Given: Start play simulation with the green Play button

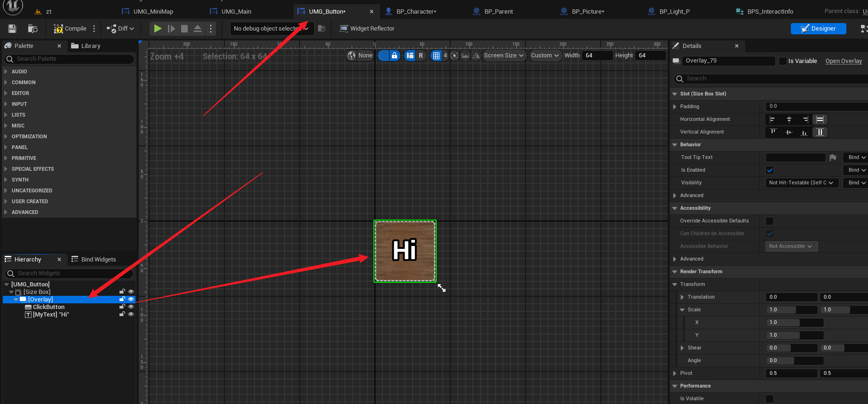Looking at the screenshot, I should (x=158, y=29).
